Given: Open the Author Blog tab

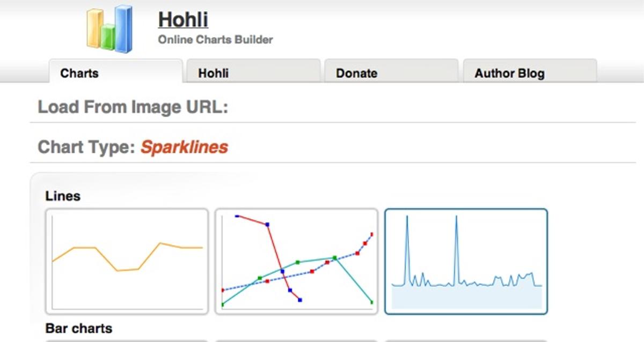Looking at the screenshot, I should (509, 73).
